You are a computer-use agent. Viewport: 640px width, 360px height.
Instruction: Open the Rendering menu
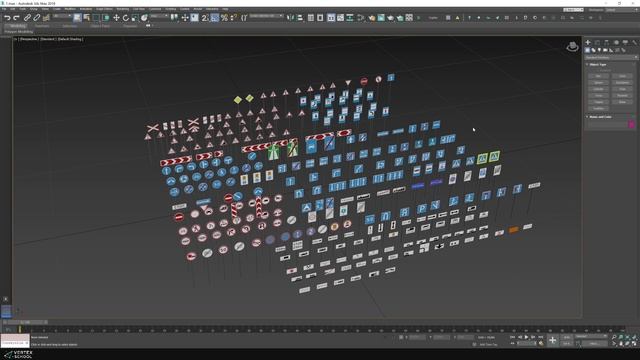click(122, 9)
